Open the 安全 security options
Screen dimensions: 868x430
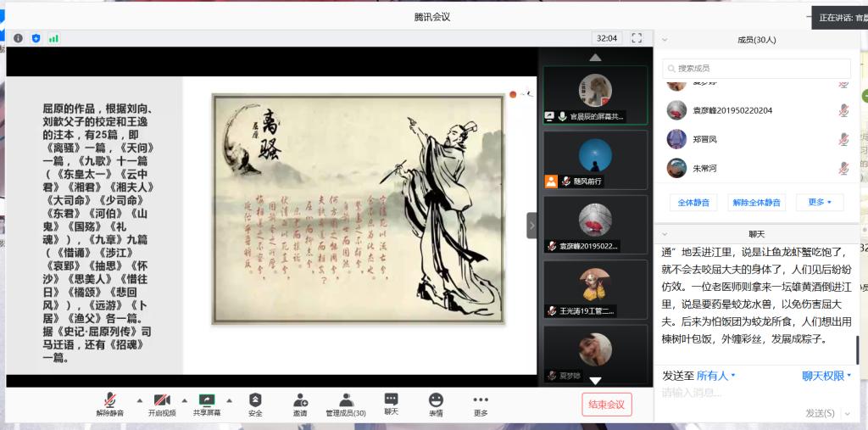click(255, 405)
